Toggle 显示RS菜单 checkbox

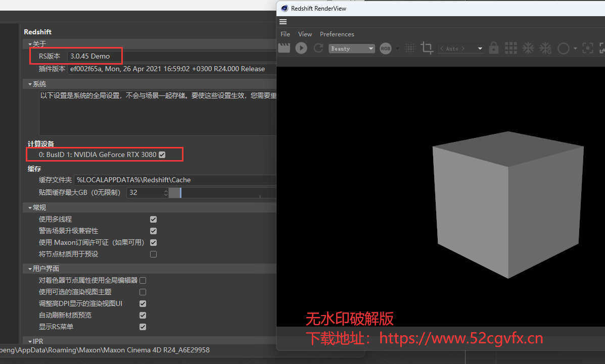[143, 327]
